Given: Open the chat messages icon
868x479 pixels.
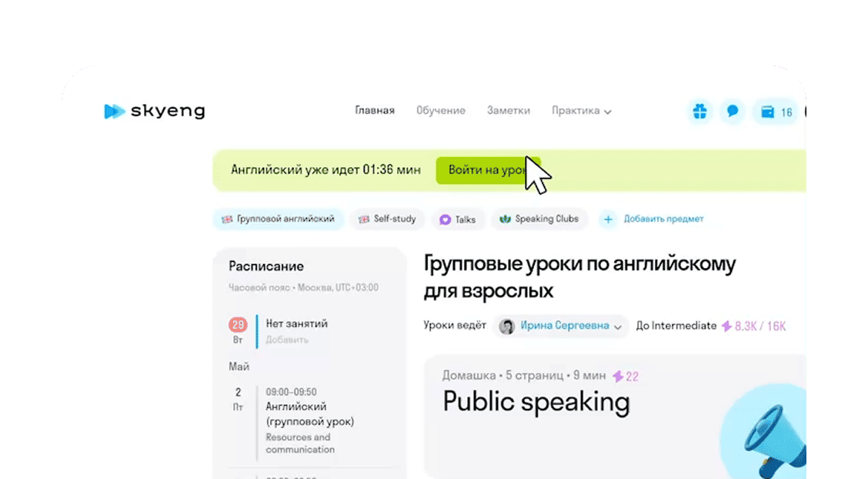Looking at the screenshot, I should click(733, 112).
